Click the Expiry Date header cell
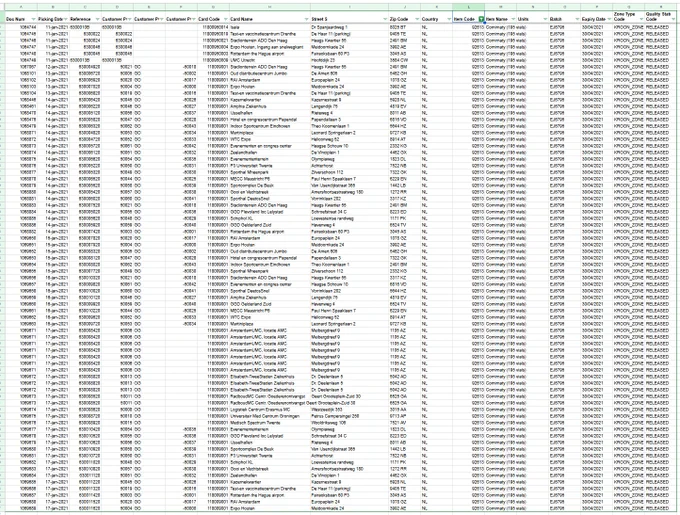 click(x=597, y=17)
